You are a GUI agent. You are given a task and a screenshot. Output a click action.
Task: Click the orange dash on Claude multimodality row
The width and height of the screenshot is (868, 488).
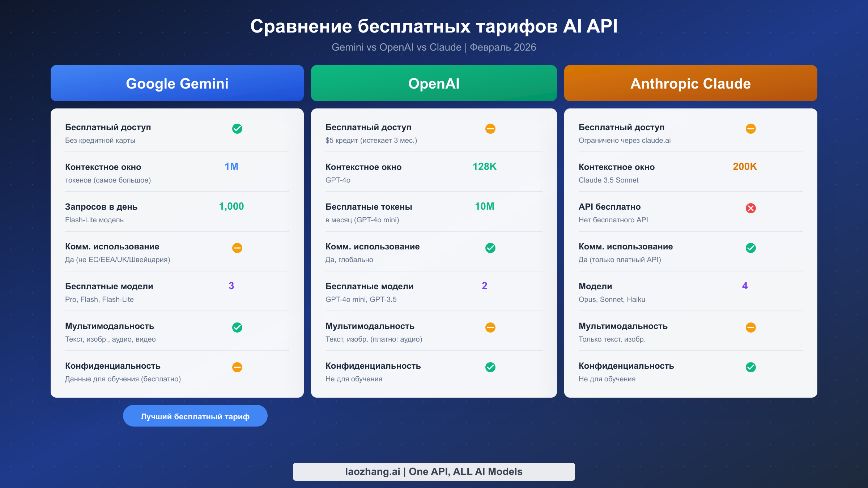tap(751, 328)
